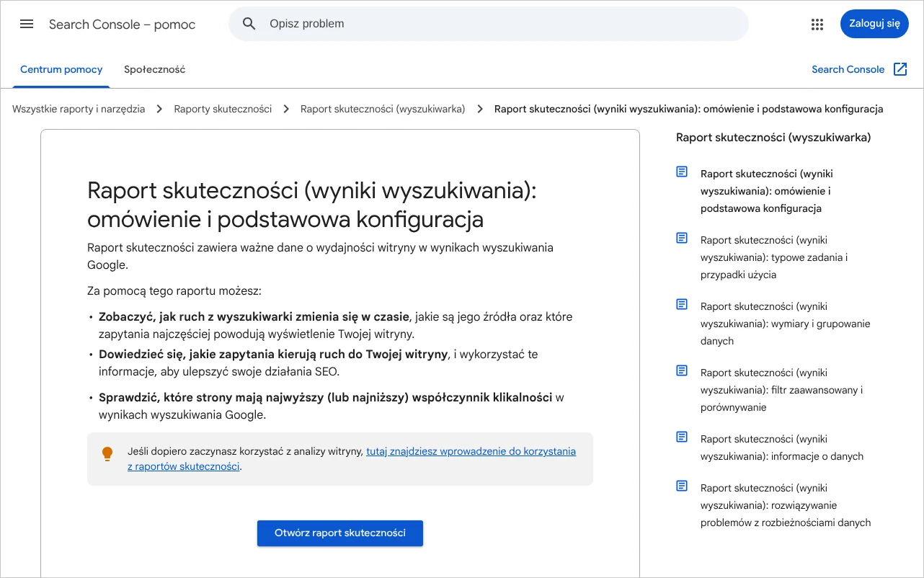Click article icon beside 'omówienie i podstawowa konfiguracja'

[x=682, y=172]
